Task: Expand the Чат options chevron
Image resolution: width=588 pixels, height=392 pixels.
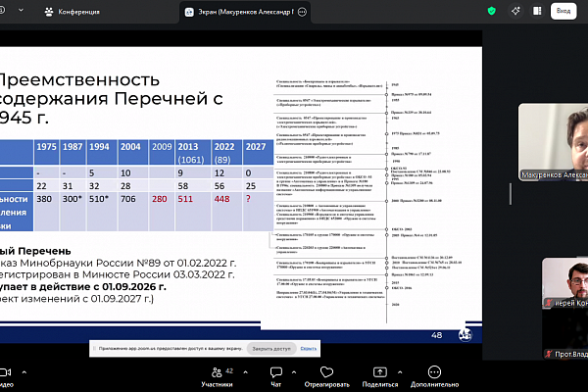Action: coord(294,372)
